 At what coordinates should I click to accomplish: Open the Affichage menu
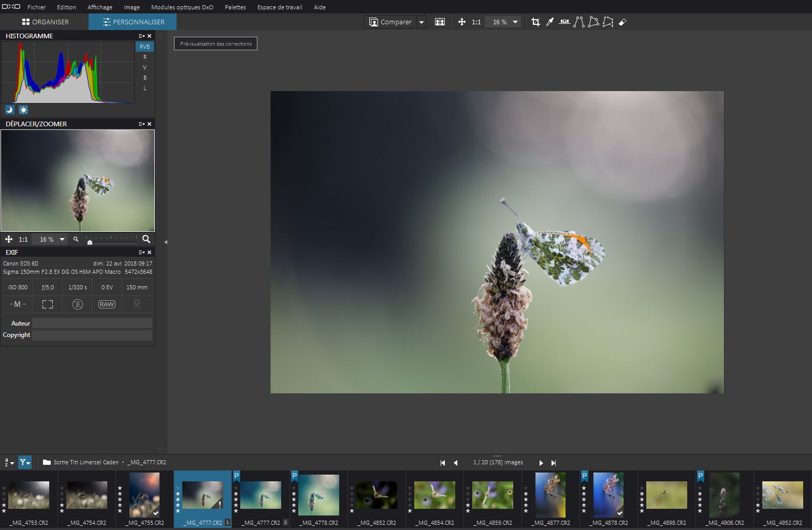[100, 7]
